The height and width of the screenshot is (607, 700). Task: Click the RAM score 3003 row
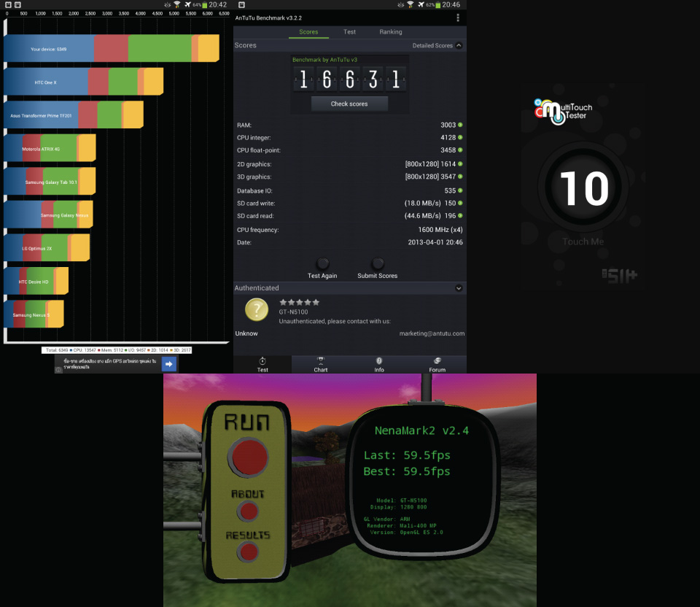tap(349, 125)
